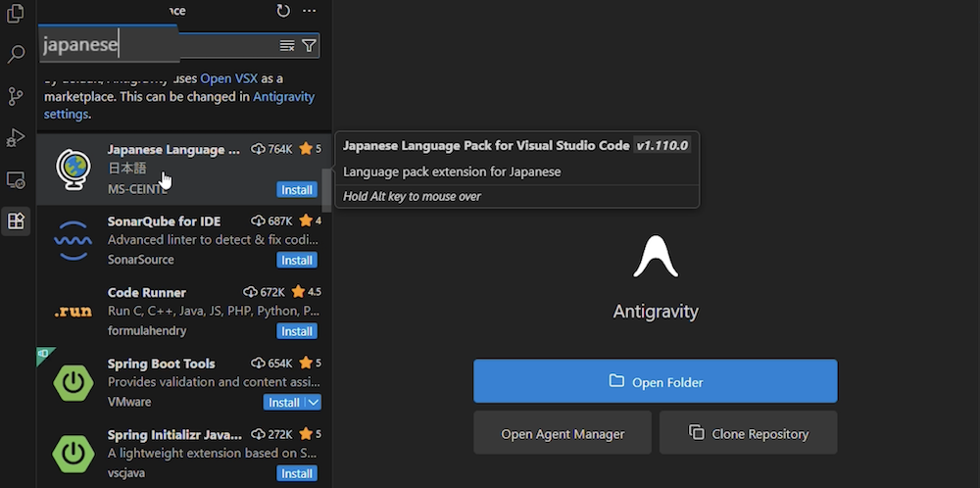Screen dimensions: 980x488
Task: Clear extensions search results
Action: click(x=287, y=45)
